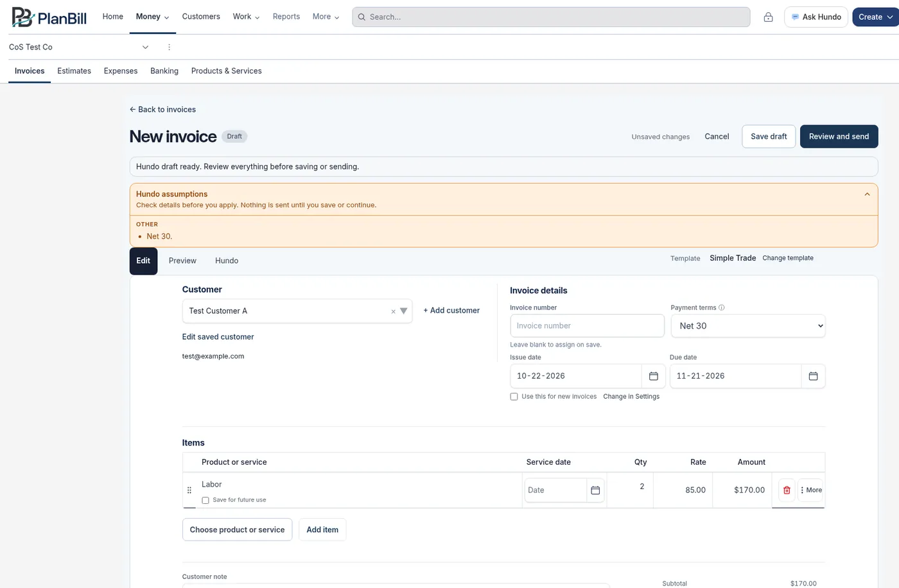This screenshot has width=899, height=588.
Task: Click the search magnifier icon
Action: pos(362,17)
